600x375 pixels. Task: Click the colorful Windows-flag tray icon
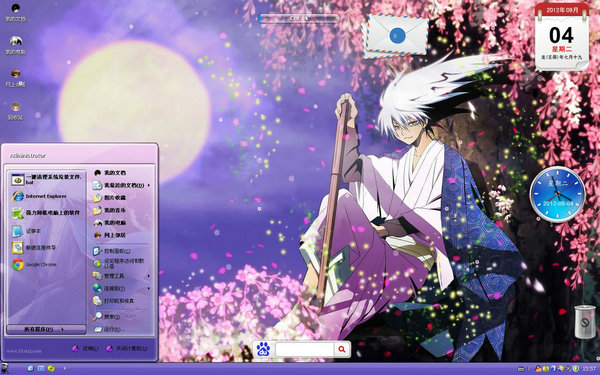point(561,368)
